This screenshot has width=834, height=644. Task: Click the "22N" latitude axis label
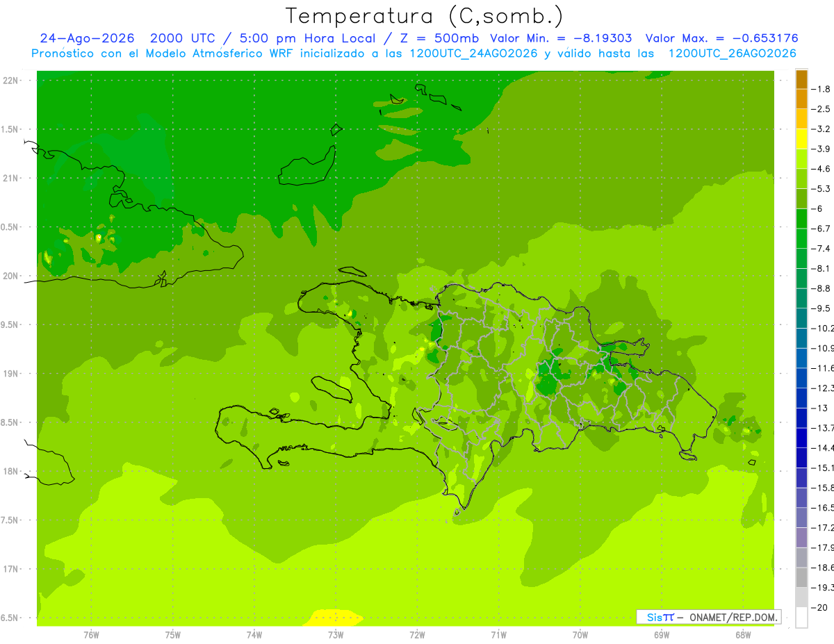(x=11, y=81)
